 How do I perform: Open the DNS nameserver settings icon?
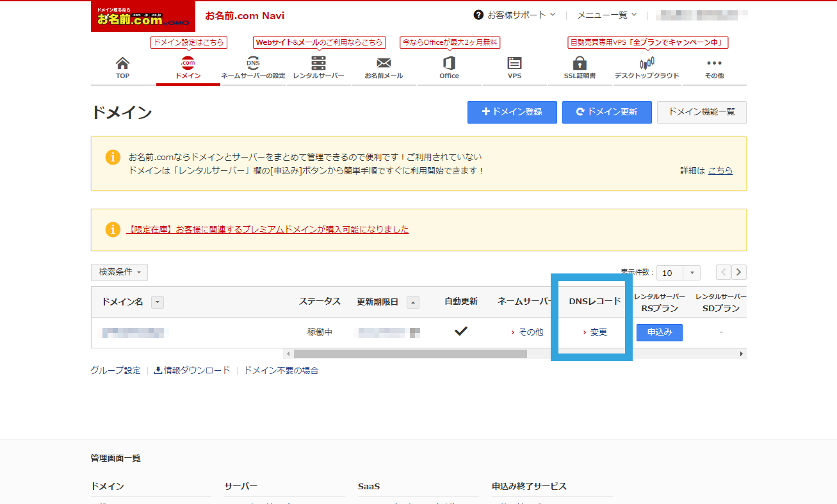point(253,63)
